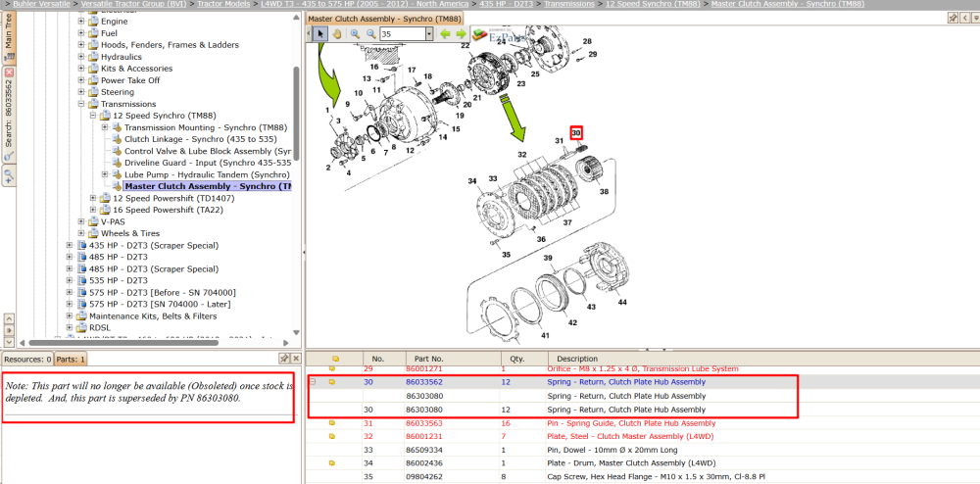980x484 pixels.
Task: Sort by the Description column header
Action: pos(577,360)
